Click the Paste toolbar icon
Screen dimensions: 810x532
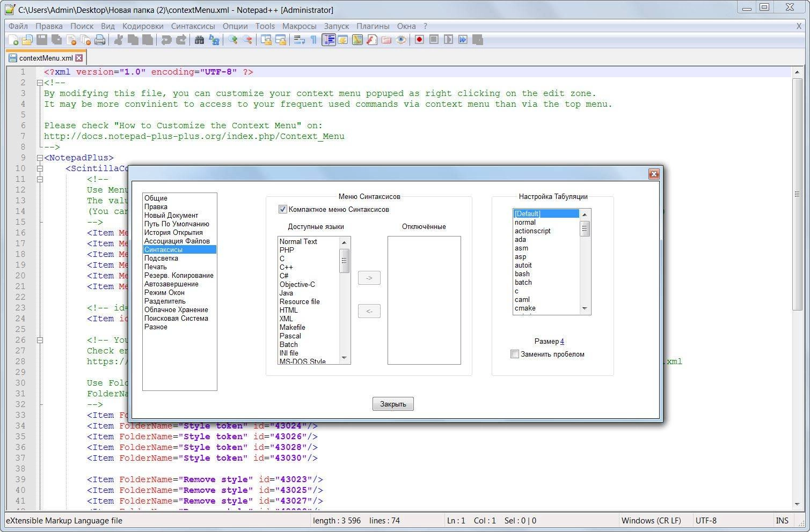click(x=147, y=40)
